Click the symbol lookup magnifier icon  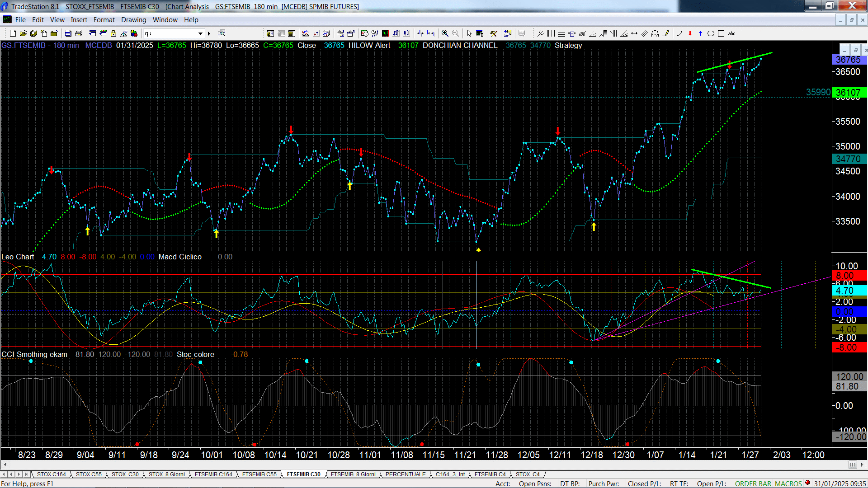click(222, 33)
